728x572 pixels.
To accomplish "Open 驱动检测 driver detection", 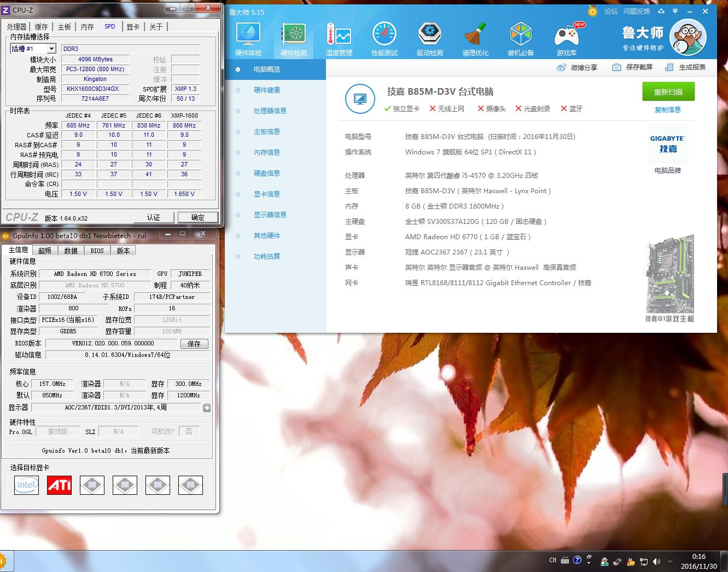I will tap(430, 39).
